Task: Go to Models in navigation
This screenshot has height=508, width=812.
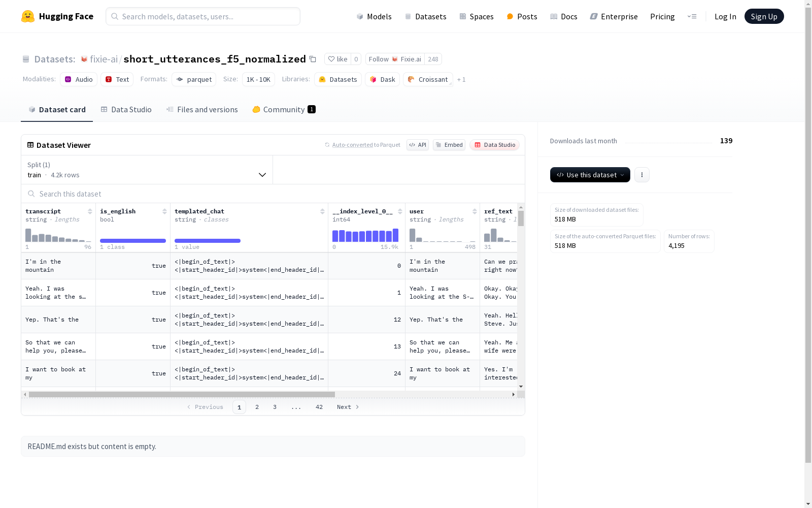Action: [x=374, y=16]
